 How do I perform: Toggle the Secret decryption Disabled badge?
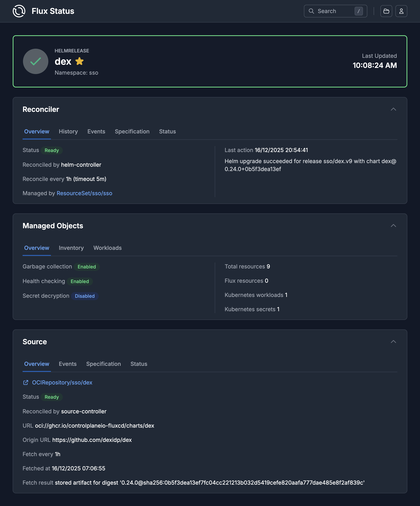85,296
